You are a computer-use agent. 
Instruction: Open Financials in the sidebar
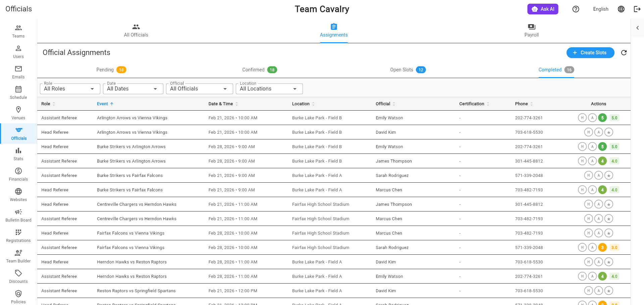point(18,175)
